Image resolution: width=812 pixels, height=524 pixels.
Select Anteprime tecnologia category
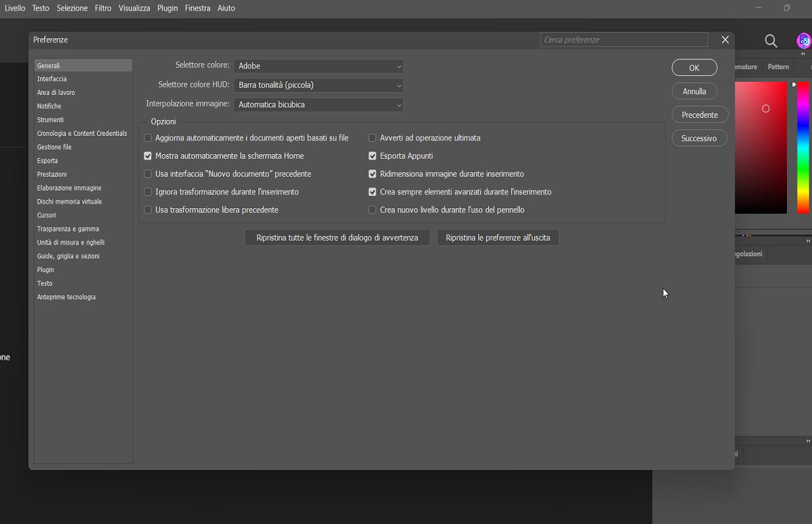click(x=83, y=297)
